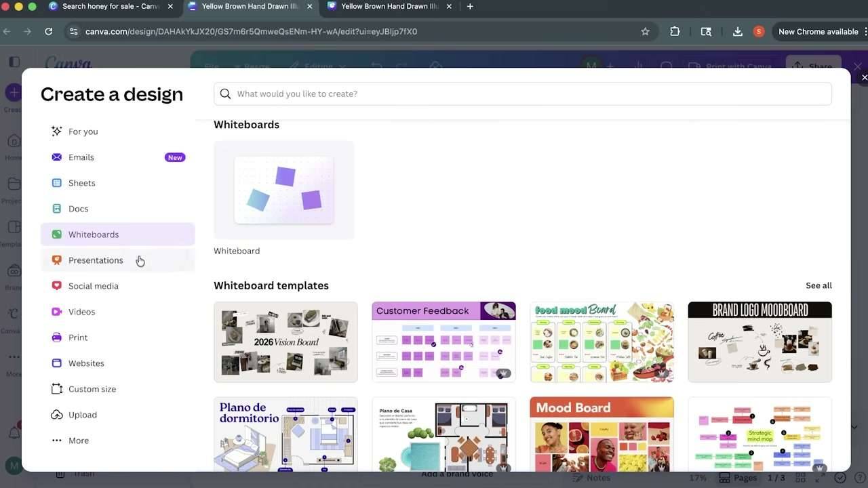
Task: Switch to the Presentations category
Action: tap(117, 260)
